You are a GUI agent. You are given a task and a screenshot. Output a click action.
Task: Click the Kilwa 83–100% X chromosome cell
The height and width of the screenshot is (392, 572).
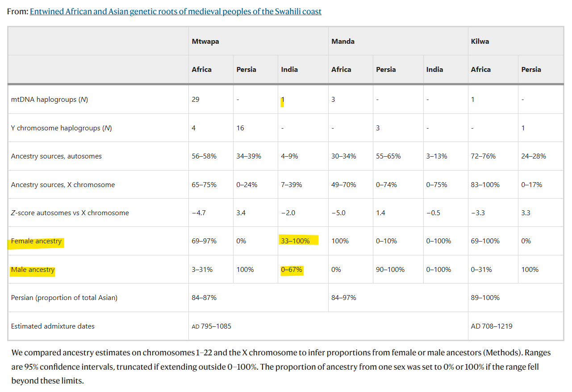tap(485, 184)
